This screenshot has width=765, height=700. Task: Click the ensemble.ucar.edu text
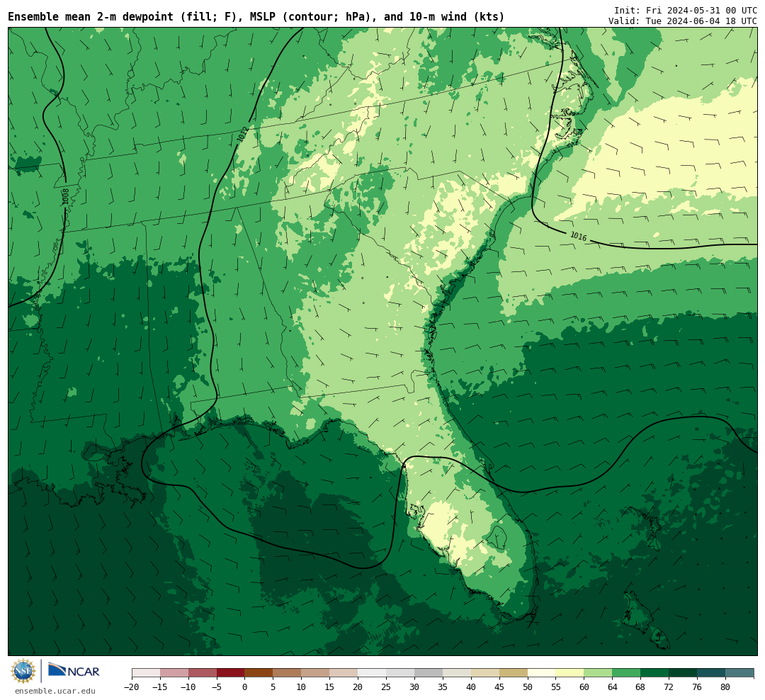pyautogui.click(x=55, y=691)
